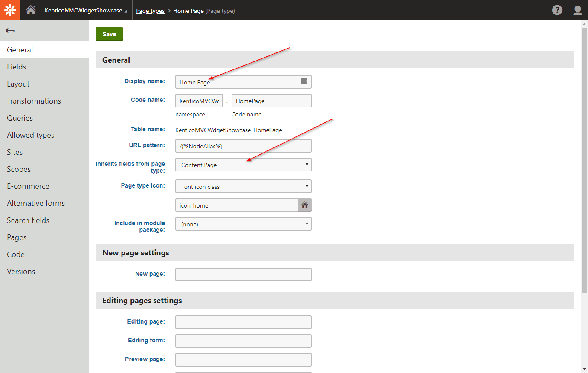Click the Editing pages settings heading
This screenshot has width=588, height=373.
[x=142, y=300]
